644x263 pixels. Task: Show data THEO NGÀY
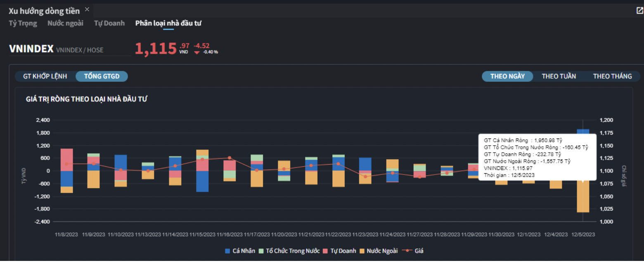507,76
